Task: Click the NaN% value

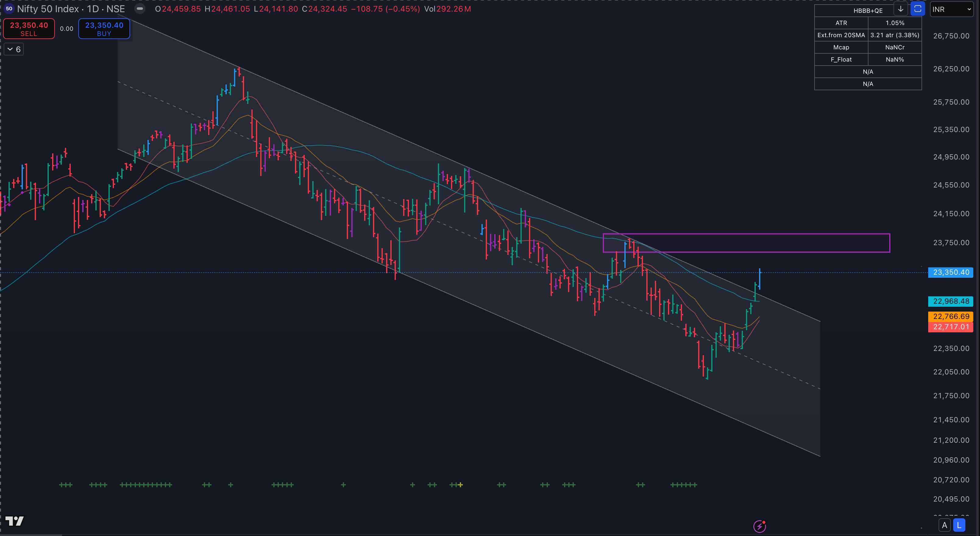Action: point(895,59)
